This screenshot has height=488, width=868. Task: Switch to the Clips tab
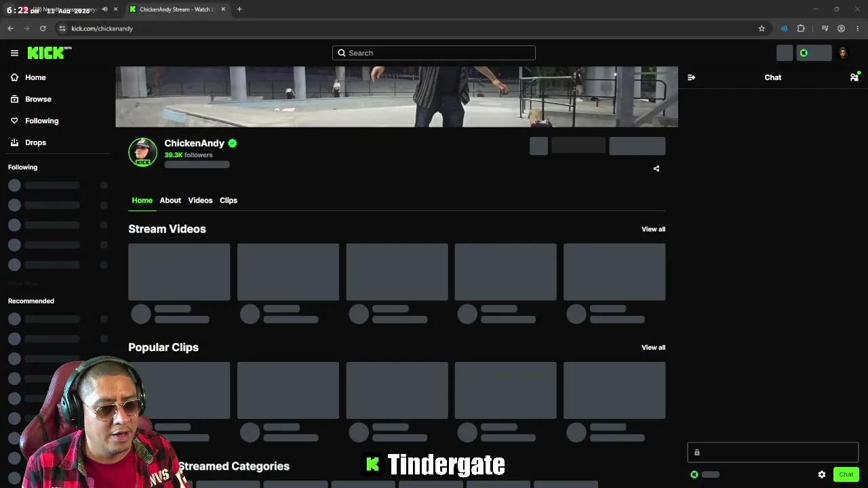[229, 201]
